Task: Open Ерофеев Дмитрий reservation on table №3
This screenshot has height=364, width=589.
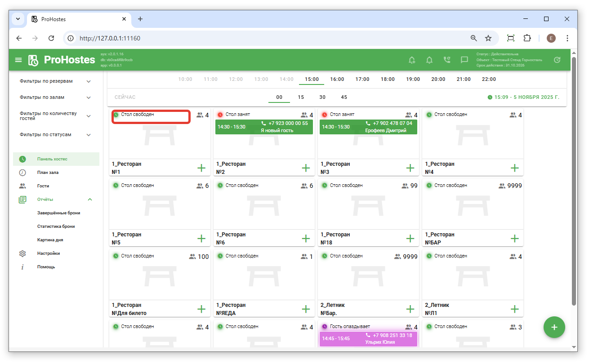Action: tap(368, 127)
